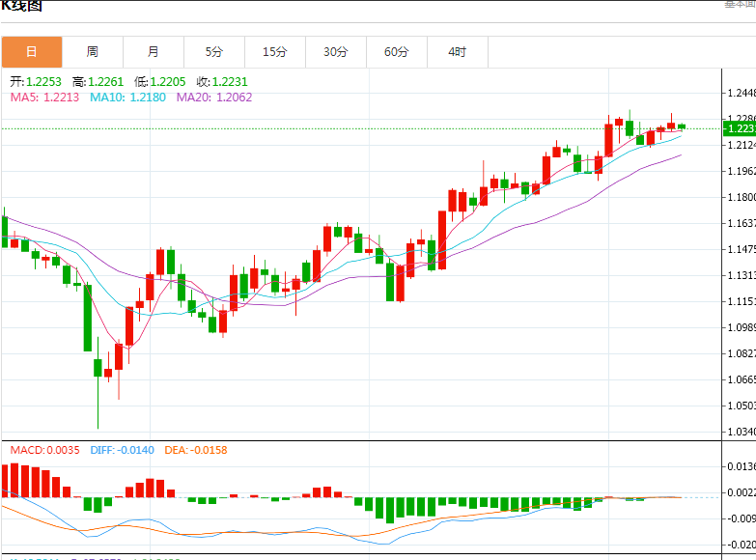This screenshot has height=560, width=756.
Task: Click the MA5: 1.2213 label
Action: point(44,98)
